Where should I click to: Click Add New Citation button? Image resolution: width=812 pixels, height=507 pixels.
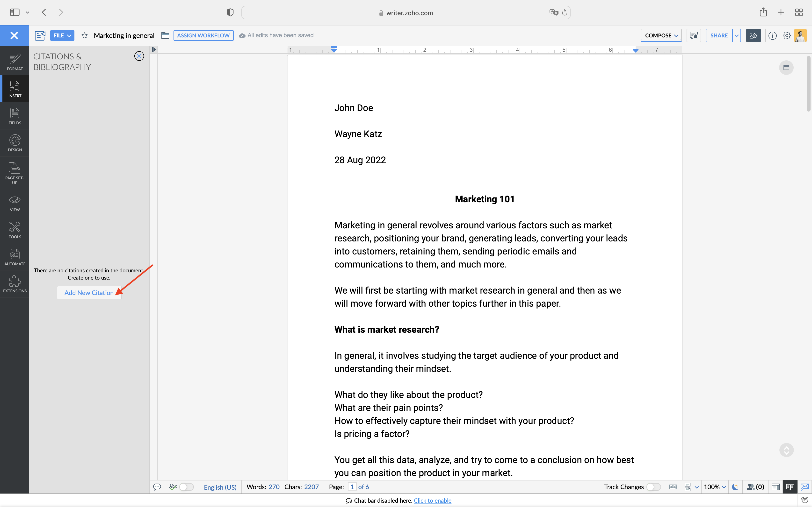(89, 293)
